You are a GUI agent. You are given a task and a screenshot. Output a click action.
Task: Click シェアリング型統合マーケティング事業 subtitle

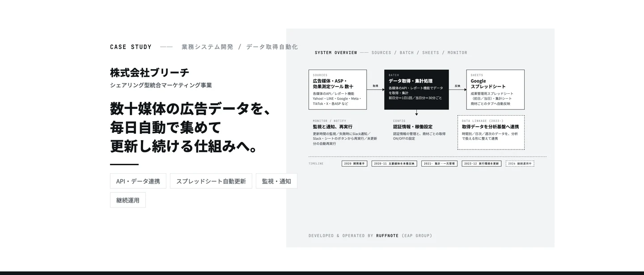click(161, 85)
